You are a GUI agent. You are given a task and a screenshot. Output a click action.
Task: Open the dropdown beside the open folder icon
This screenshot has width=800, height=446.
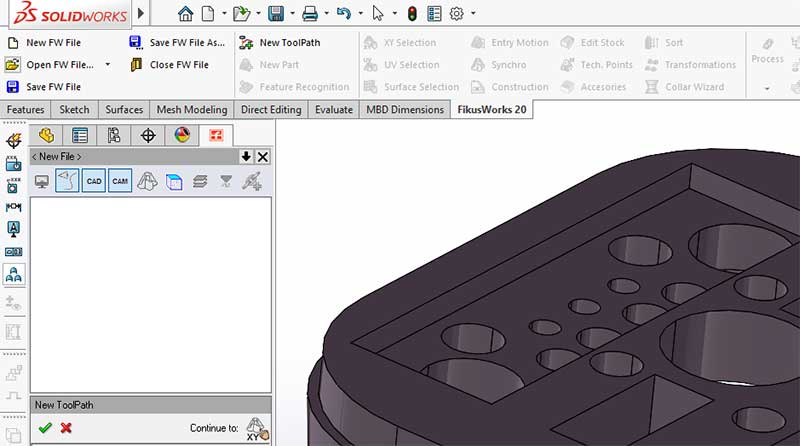coord(258,14)
